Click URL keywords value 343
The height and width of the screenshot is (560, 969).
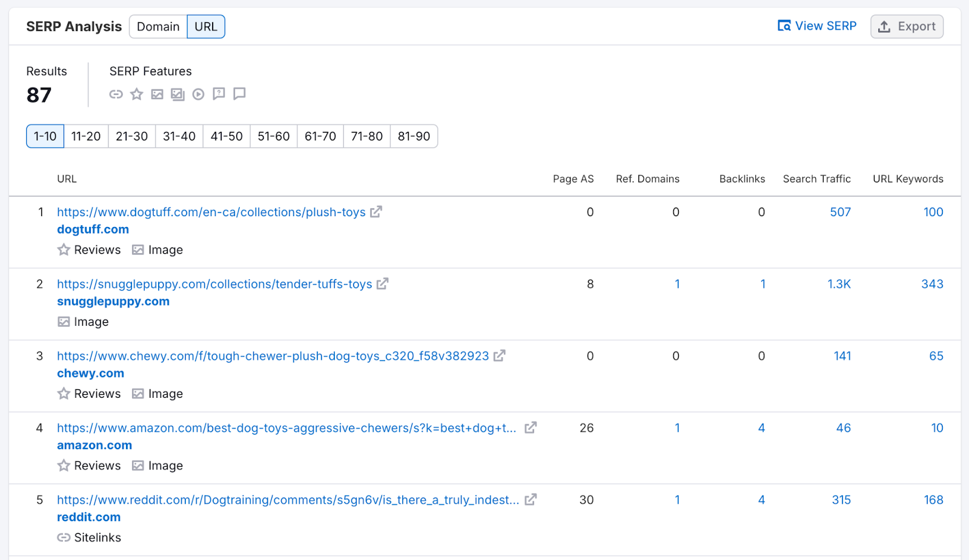932,284
